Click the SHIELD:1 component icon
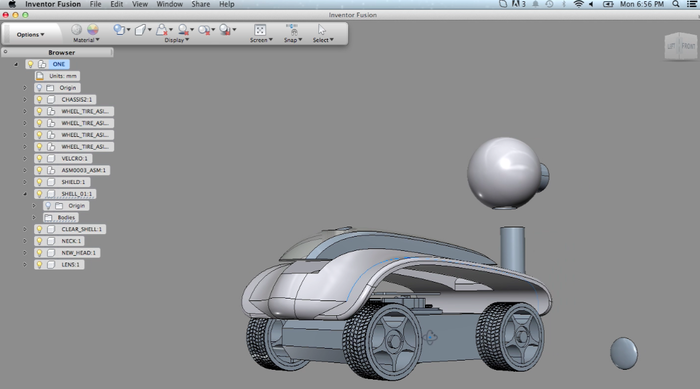700x389 pixels. (x=51, y=182)
